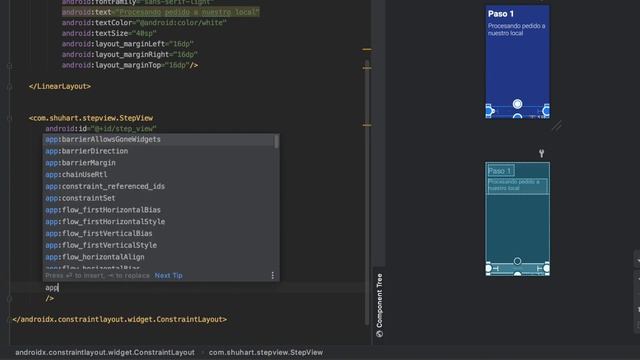Click android:layout_marginLeft attribute line
This screenshot has width=640, height=360.
point(128,44)
